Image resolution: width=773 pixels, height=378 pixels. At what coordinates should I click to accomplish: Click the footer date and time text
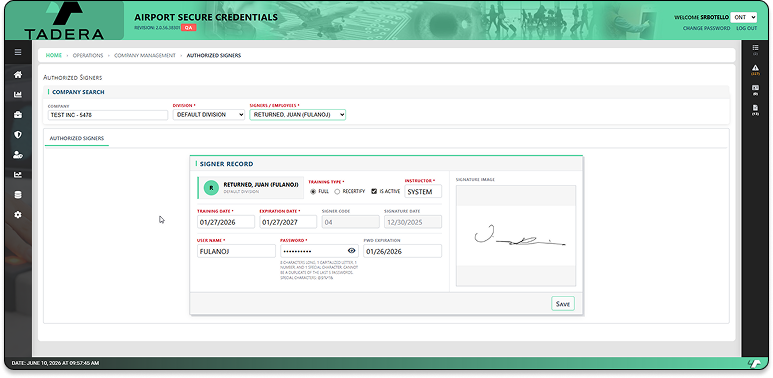[55, 363]
